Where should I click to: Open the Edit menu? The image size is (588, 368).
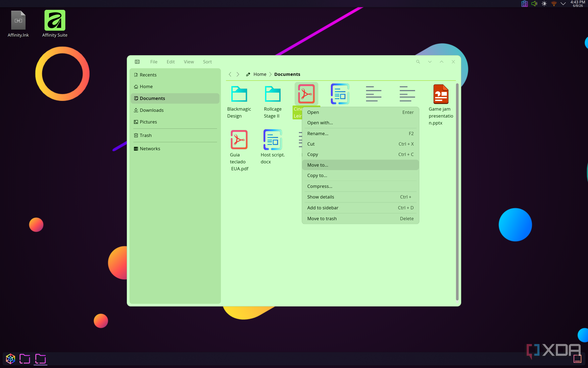pos(170,62)
